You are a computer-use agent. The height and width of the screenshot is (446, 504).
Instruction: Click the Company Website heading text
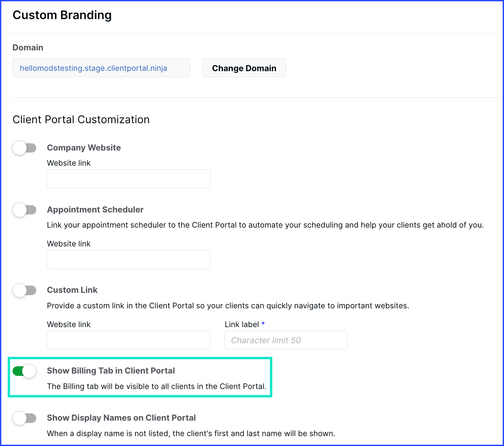coord(84,148)
